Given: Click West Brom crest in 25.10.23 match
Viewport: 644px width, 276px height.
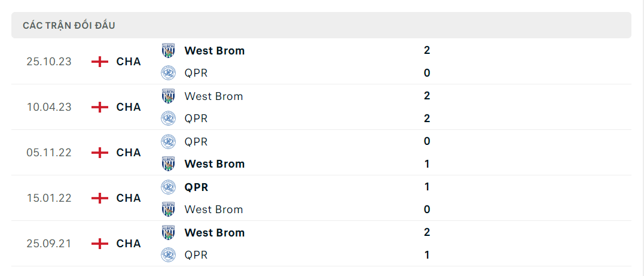Looking at the screenshot, I should click(x=169, y=51).
